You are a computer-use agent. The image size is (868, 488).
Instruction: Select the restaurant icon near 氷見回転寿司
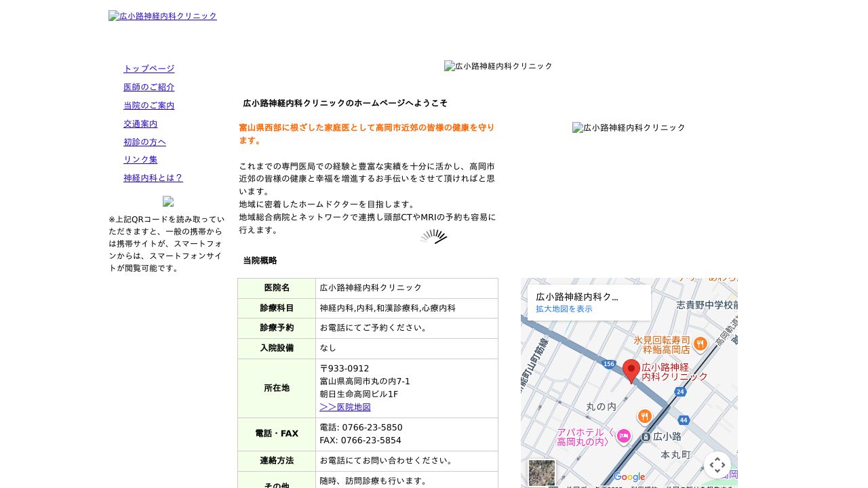pos(700,344)
